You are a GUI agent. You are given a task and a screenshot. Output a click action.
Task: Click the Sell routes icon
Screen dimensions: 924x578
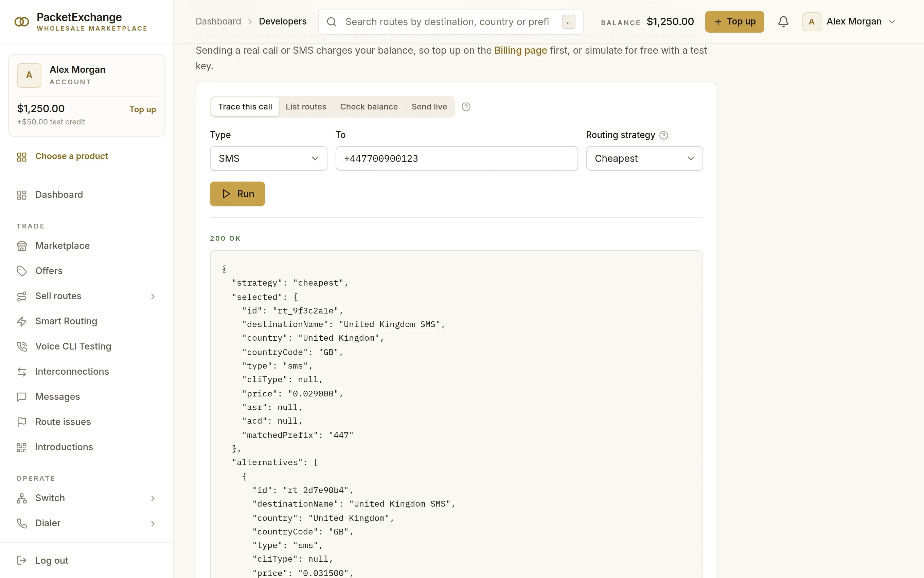(x=22, y=296)
